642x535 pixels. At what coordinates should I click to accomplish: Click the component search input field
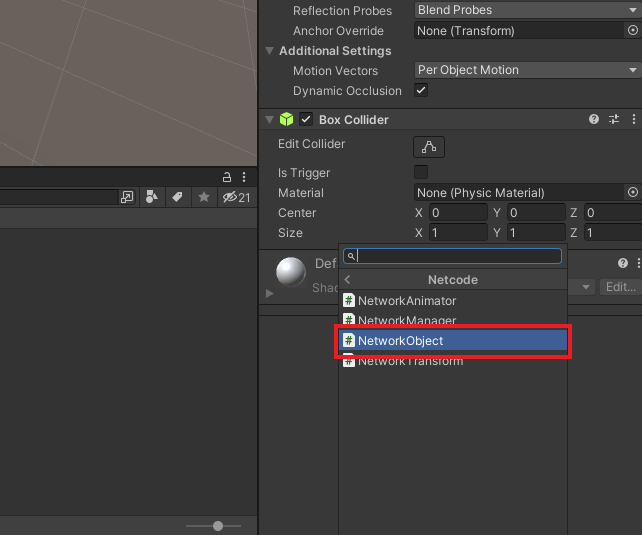pos(452,256)
